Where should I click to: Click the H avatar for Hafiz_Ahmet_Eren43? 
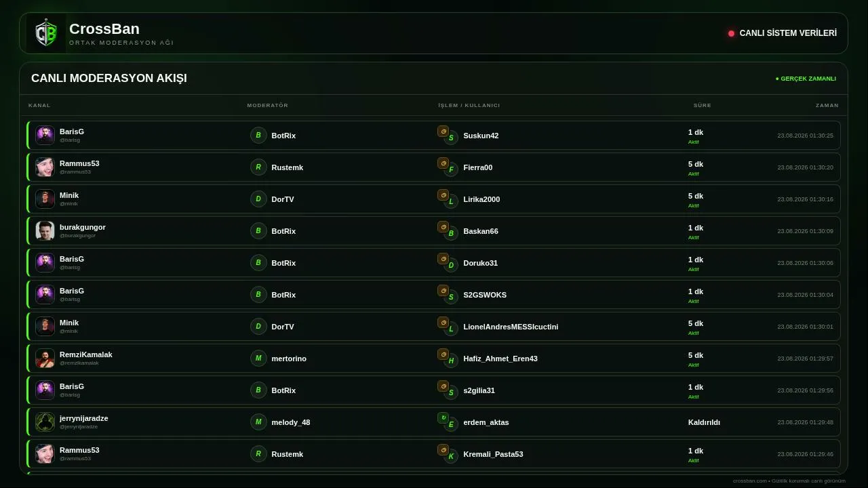451,361
